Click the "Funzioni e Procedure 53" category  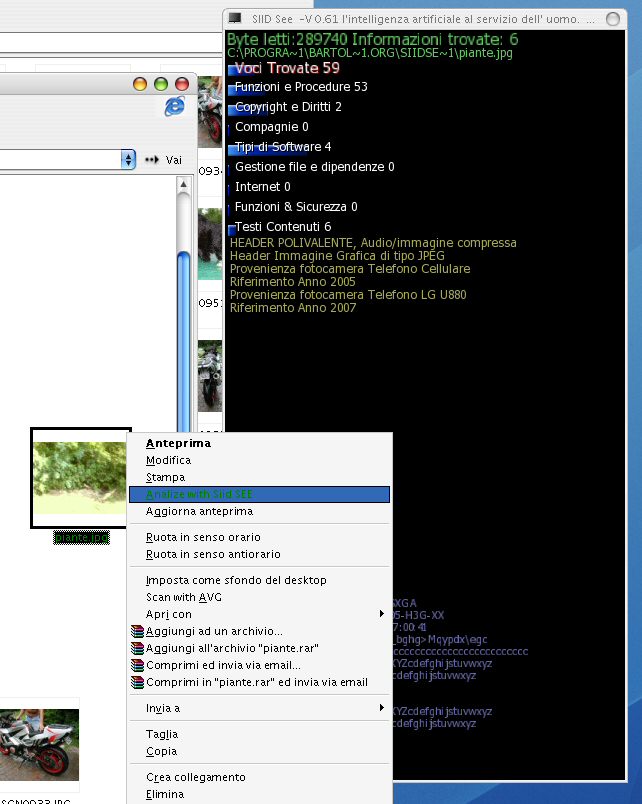click(300, 87)
